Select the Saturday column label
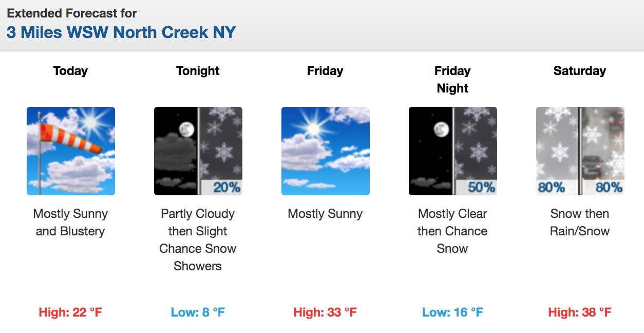Viewport: 644px width, 333px height. click(580, 71)
